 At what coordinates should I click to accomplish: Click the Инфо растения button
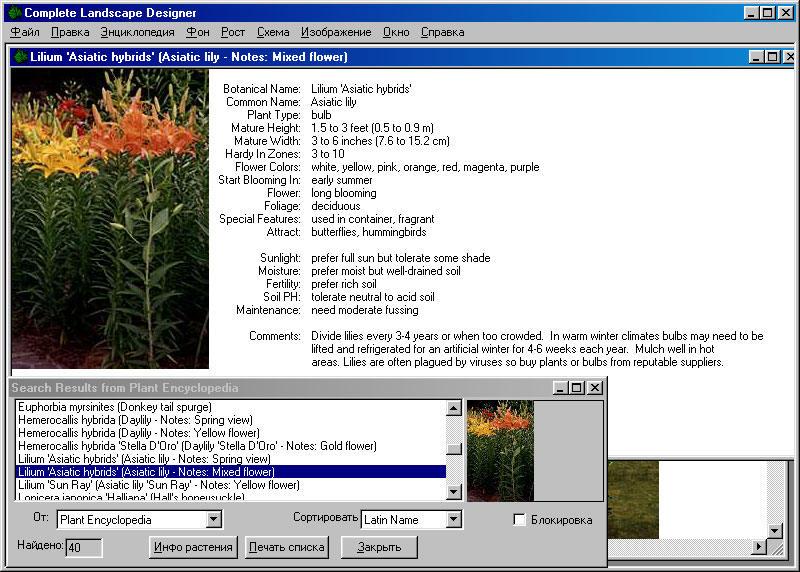point(193,547)
